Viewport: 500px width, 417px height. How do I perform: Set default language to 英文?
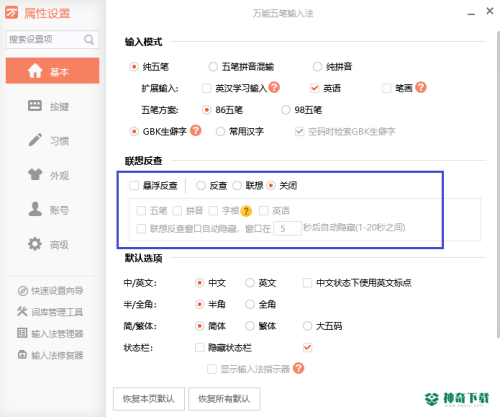(250, 283)
